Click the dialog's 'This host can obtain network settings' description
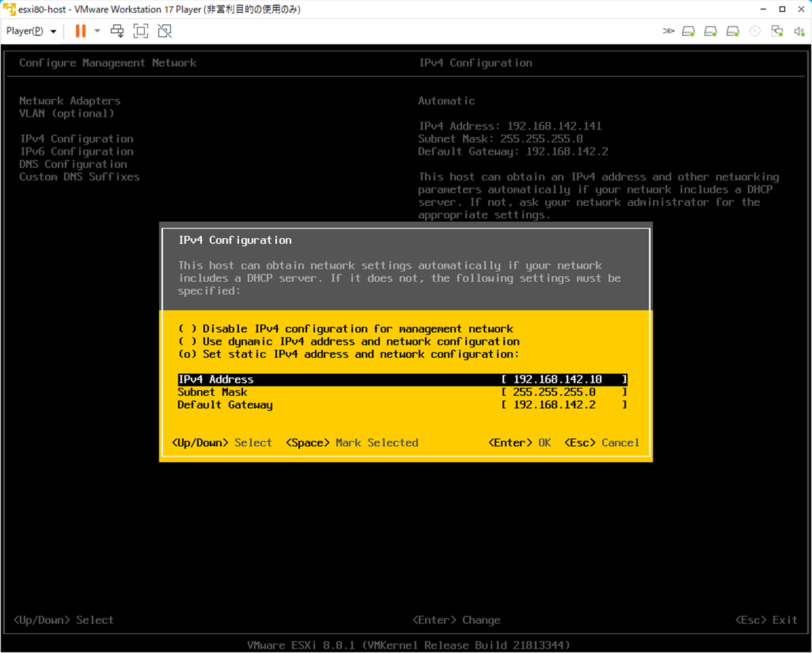The width and height of the screenshot is (812, 653). [399, 278]
